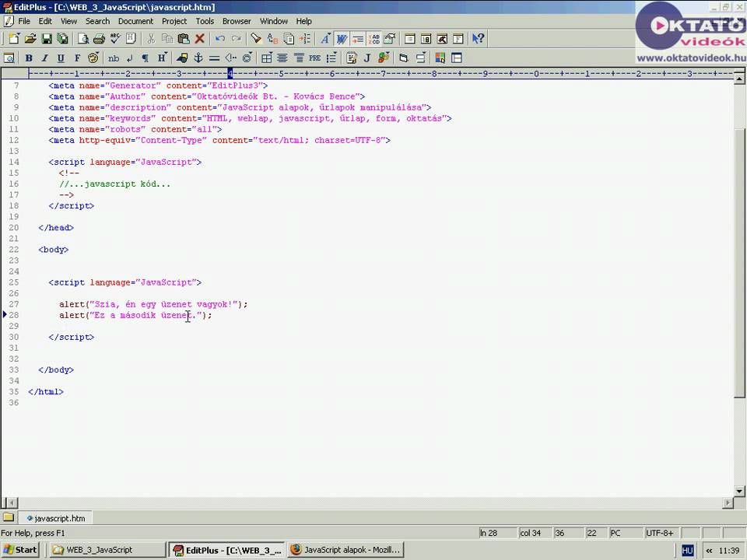
Task: Click the Open file folder icon
Action: click(30, 39)
